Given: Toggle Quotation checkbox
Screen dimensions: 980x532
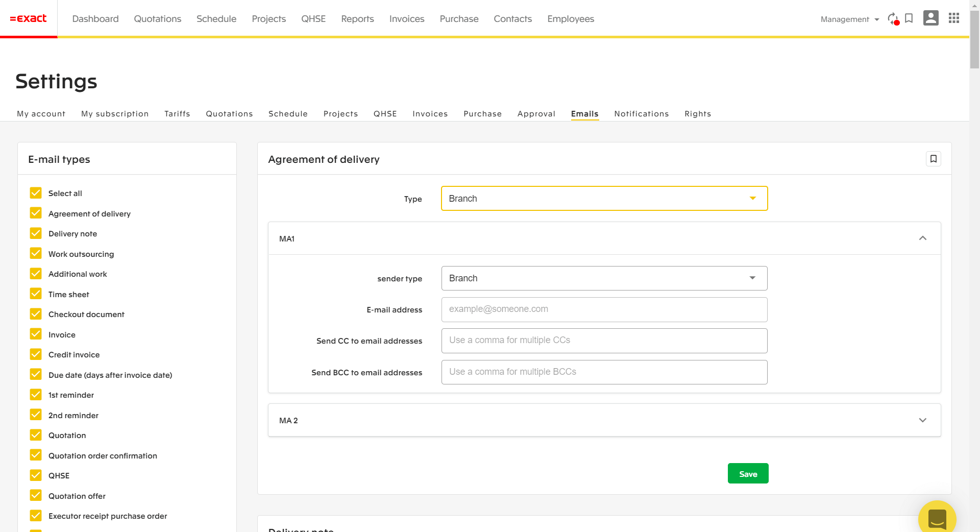Looking at the screenshot, I should [36, 435].
